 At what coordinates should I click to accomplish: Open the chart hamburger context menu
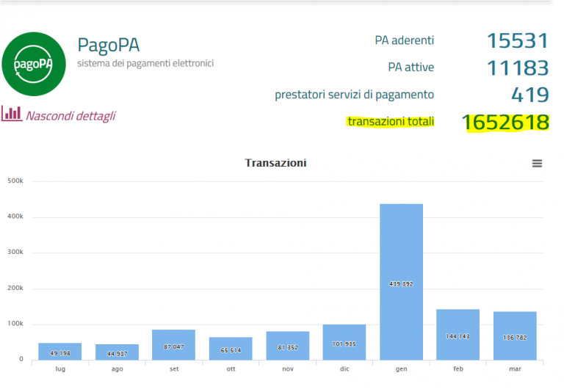click(537, 164)
